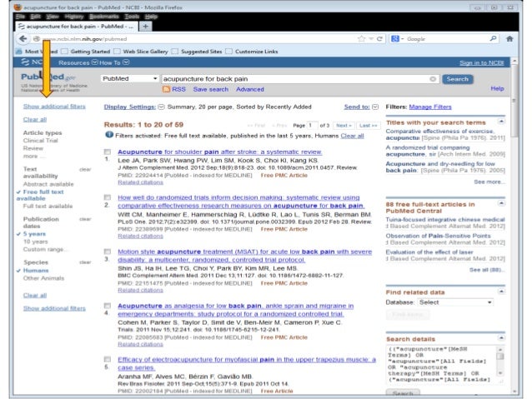
Task: Collapse the Search details panel
Action: point(501,337)
